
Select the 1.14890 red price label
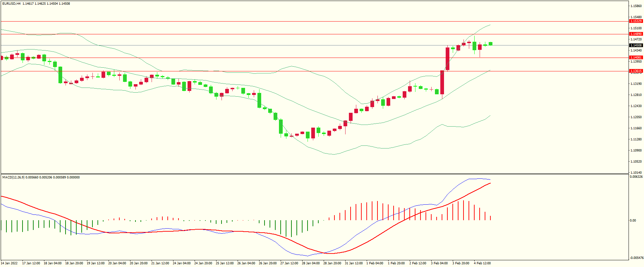(x=636, y=34)
